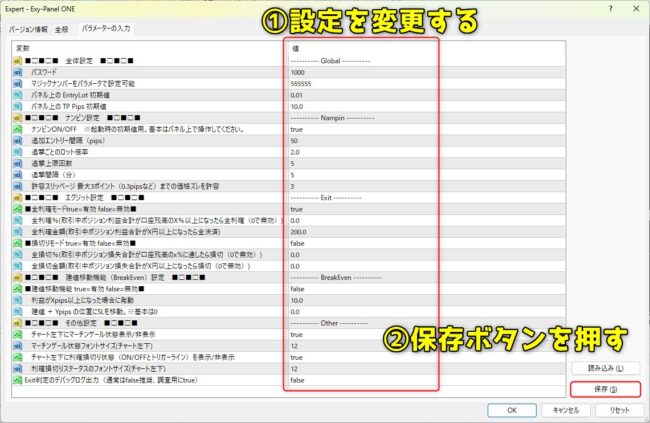Click the 追撃ごとのロット倍率 row icon
Screen dimensions: 650x423
pyautogui.click(x=18, y=152)
